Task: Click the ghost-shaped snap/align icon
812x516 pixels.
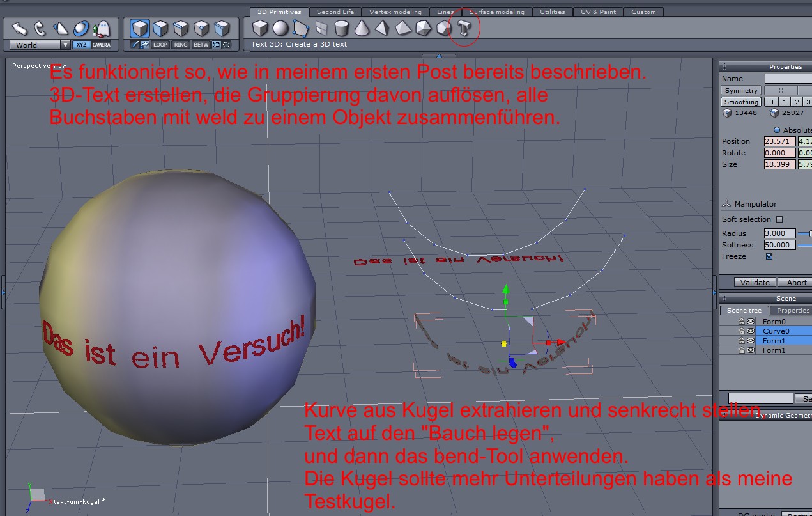Action: (101, 28)
